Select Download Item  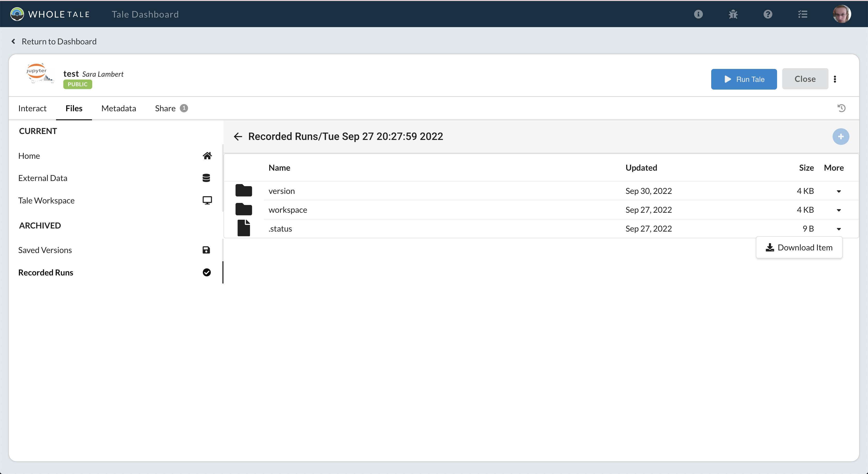[799, 247]
